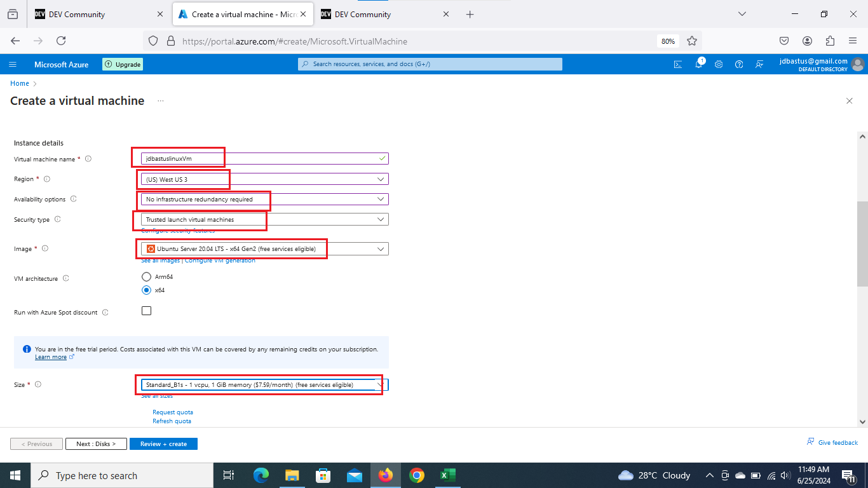Open Microsoft Edge from the taskbar
This screenshot has height=488, width=868.
coord(261,475)
